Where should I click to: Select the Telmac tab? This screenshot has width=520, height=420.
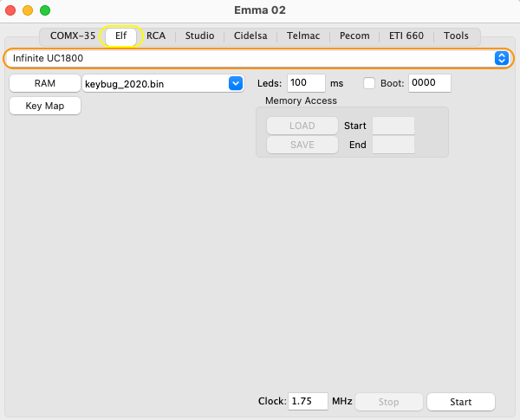point(303,36)
